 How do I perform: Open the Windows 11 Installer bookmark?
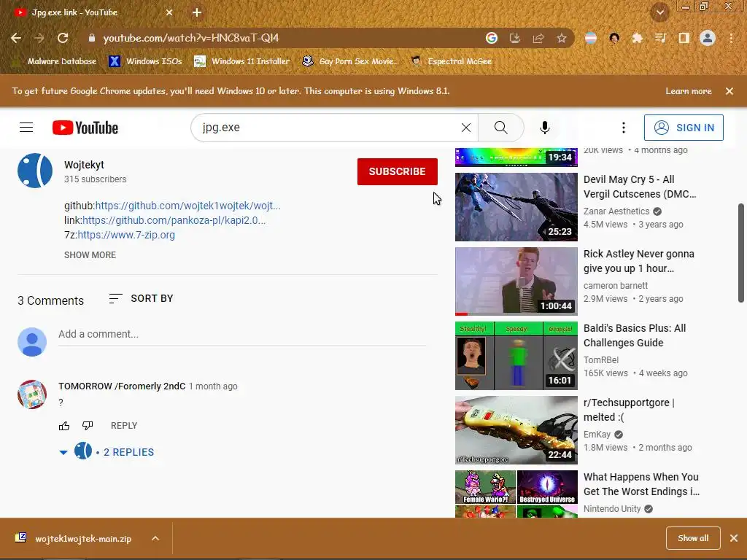click(x=242, y=61)
